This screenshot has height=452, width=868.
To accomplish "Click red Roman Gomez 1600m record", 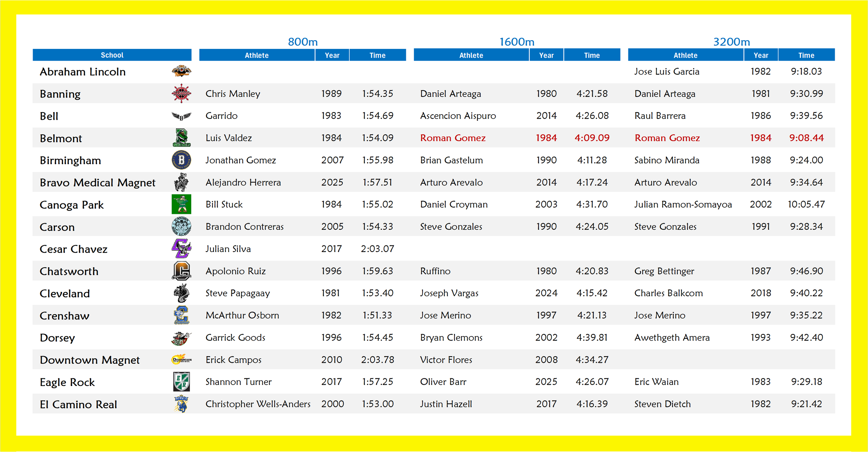I will pyautogui.click(x=452, y=138).
